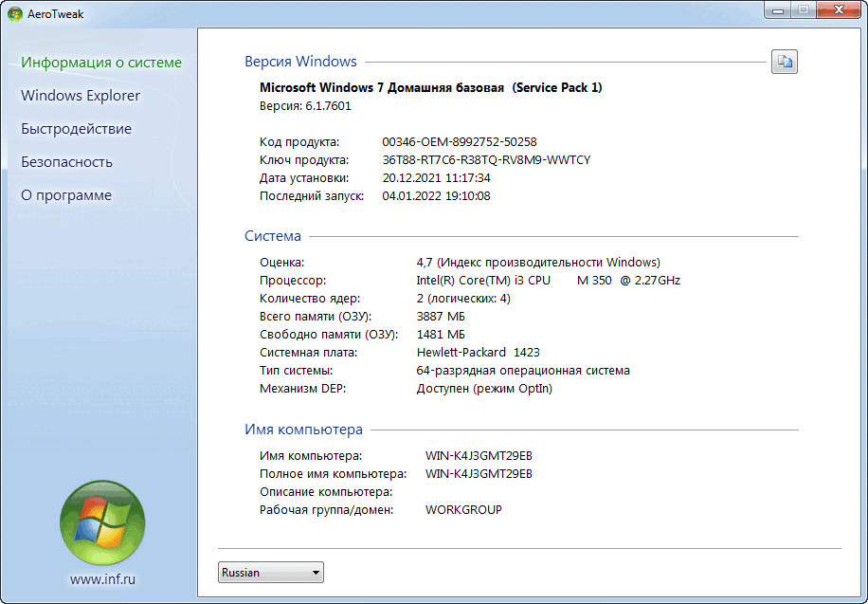This screenshot has width=868, height=604.
Task: Click the copy information to clipboard icon
Action: [785, 62]
